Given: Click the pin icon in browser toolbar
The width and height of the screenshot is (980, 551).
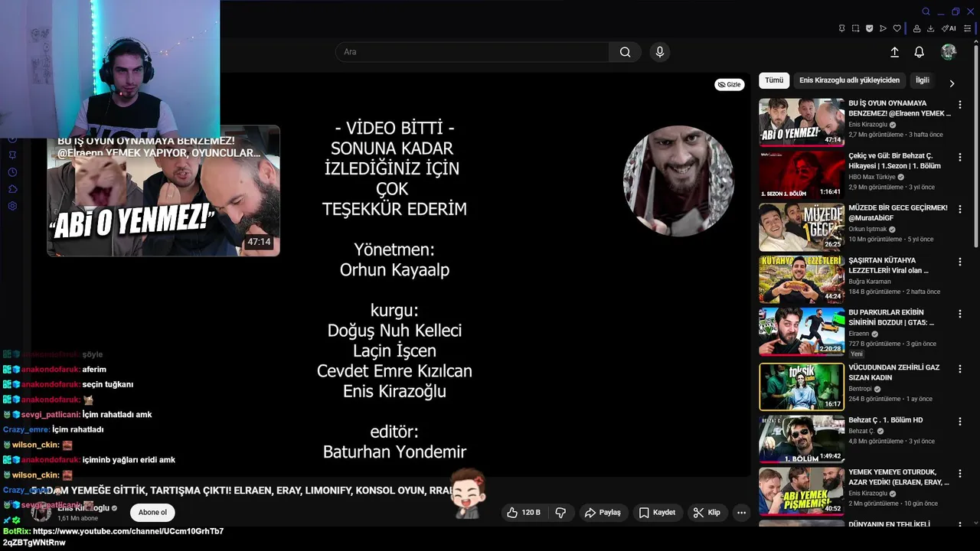Looking at the screenshot, I should (x=841, y=28).
